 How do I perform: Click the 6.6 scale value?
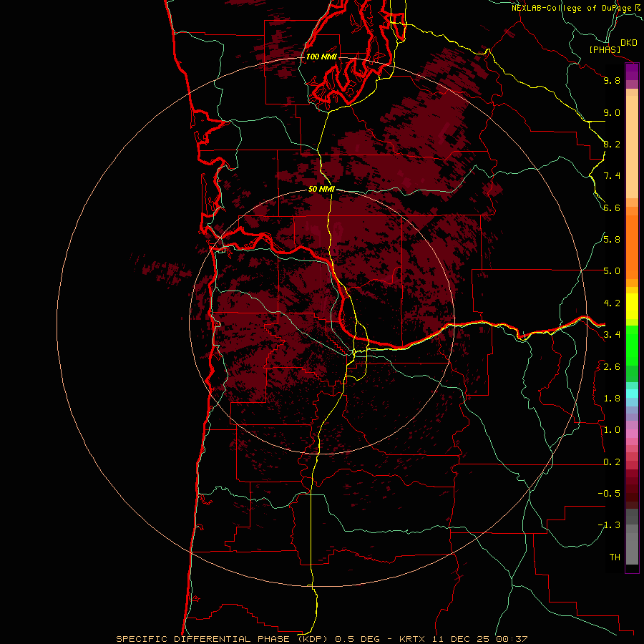[612, 208]
